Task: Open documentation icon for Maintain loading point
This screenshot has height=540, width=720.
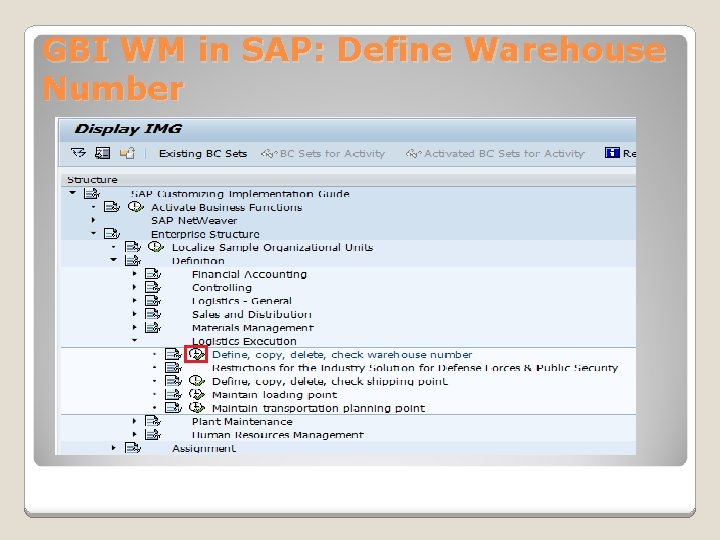Action: click(x=173, y=394)
